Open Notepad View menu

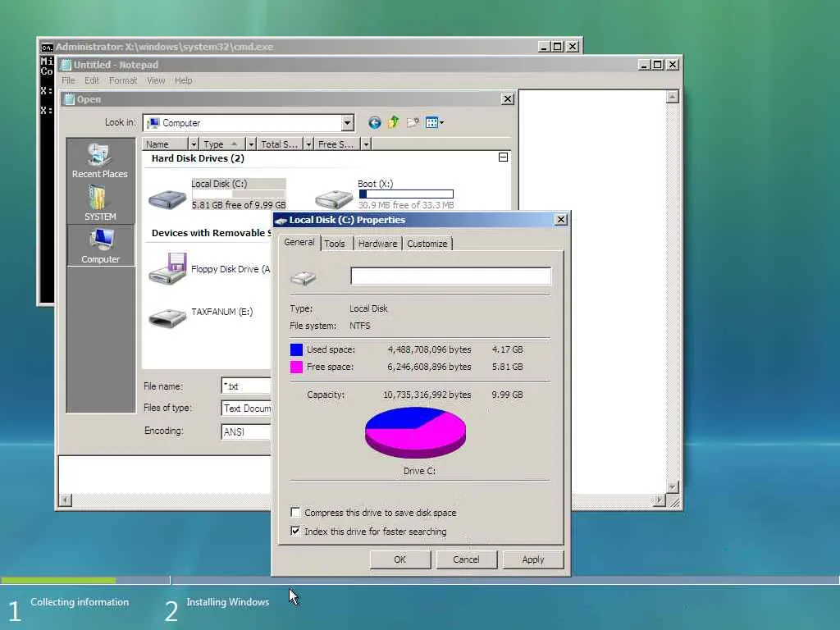tap(156, 80)
